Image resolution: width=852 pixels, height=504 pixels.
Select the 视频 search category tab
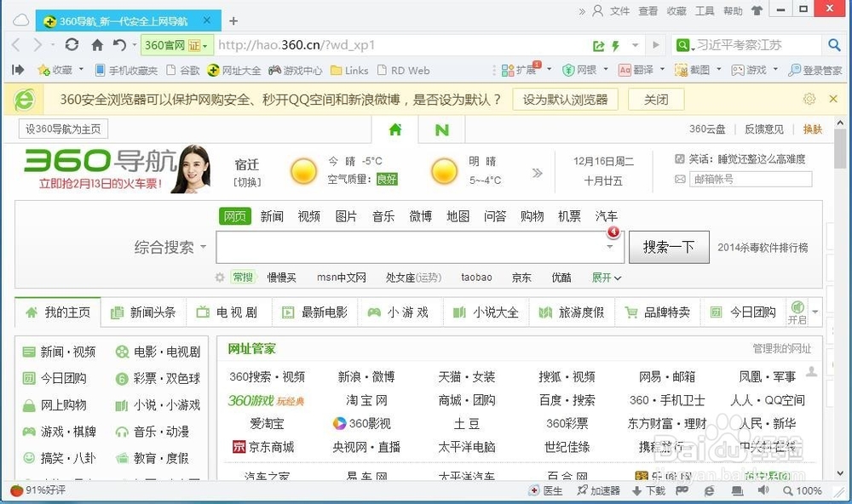point(308,215)
